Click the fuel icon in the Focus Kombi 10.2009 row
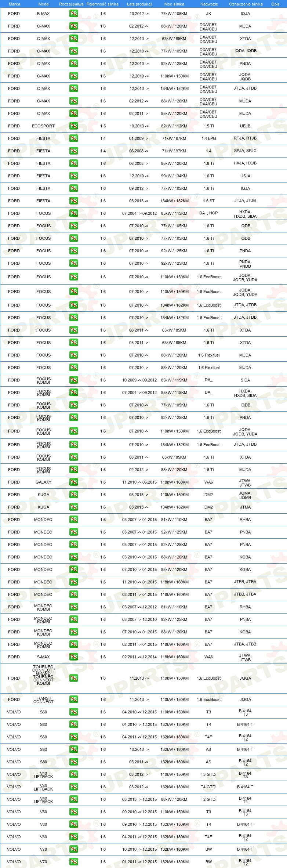Screen dimensions: 287x868 (74, 380)
